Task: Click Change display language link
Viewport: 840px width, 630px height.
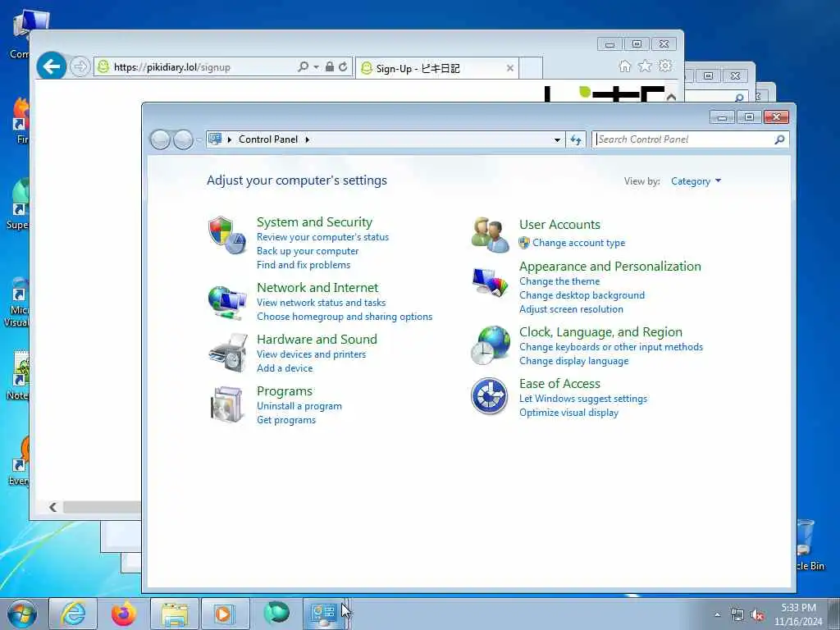Action: point(573,361)
